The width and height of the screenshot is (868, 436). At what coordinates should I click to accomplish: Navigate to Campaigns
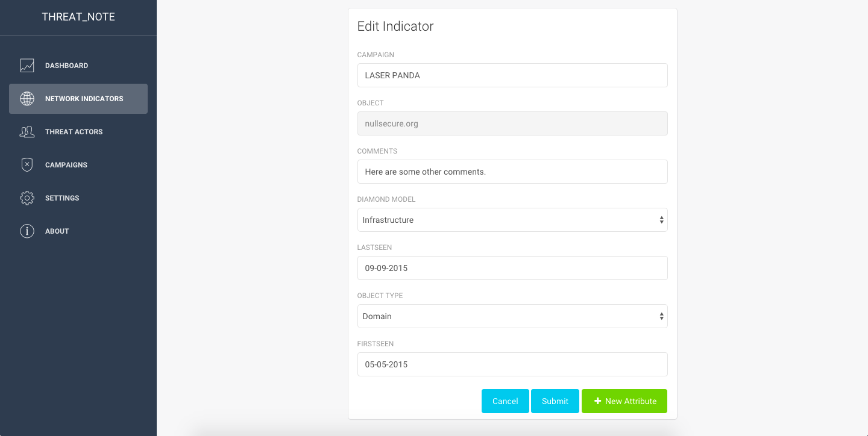78,165
